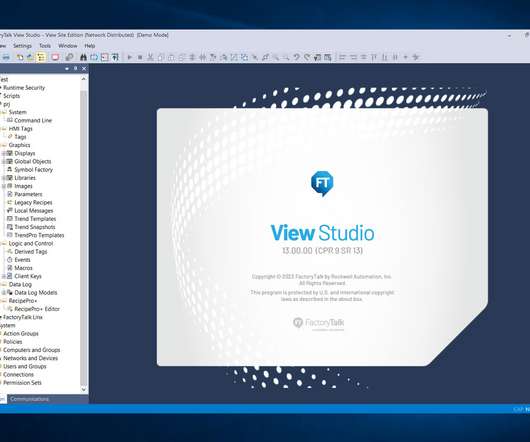Select the Computers and Groups item
Screen dimensions: 530x442
tap(31, 350)
